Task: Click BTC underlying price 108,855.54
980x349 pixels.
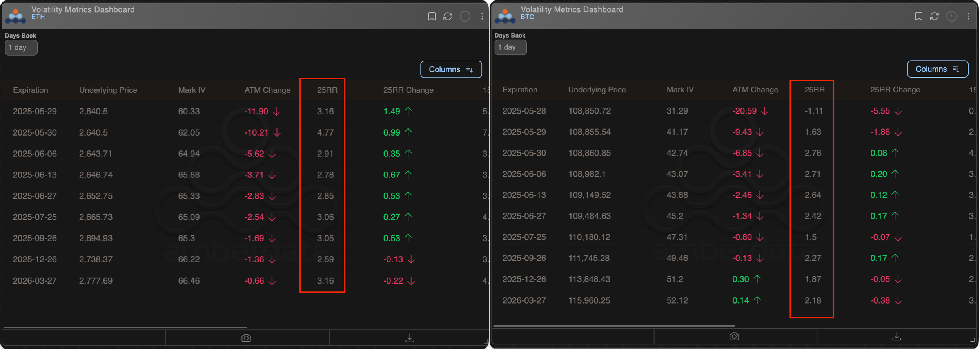Action: [590, 132]
